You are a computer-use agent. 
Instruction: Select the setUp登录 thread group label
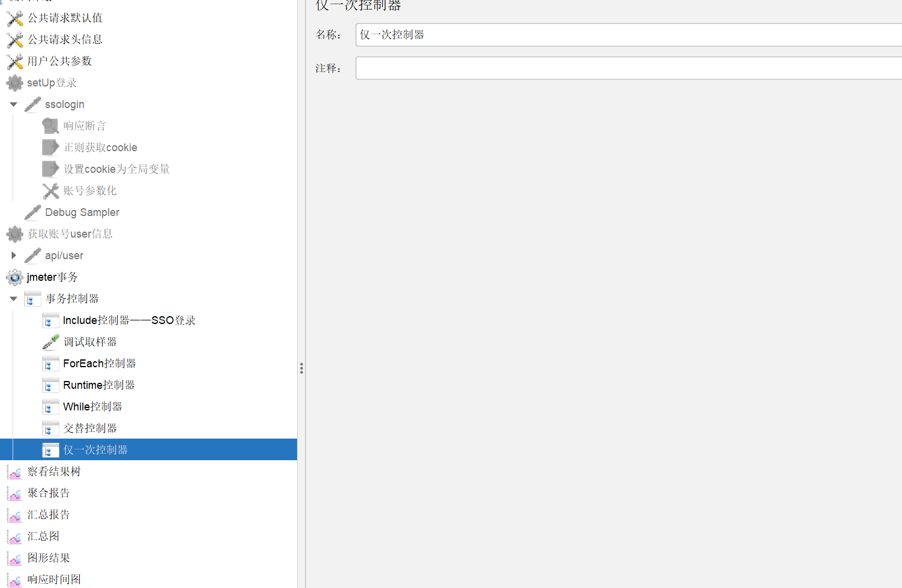(x=52, y=83)
